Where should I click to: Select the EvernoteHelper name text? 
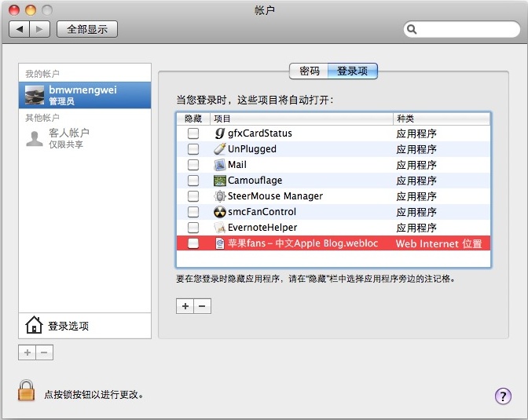click(x=262, y=228)
